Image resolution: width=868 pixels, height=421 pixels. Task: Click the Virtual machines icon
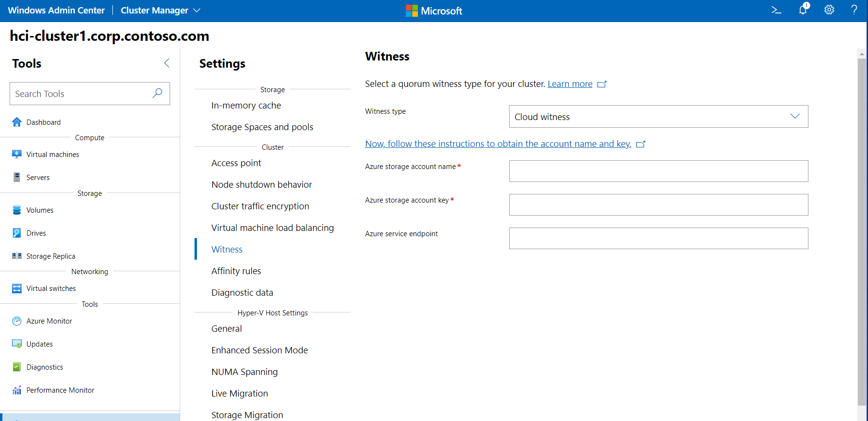pyautogui.click(x=17, y=155)
